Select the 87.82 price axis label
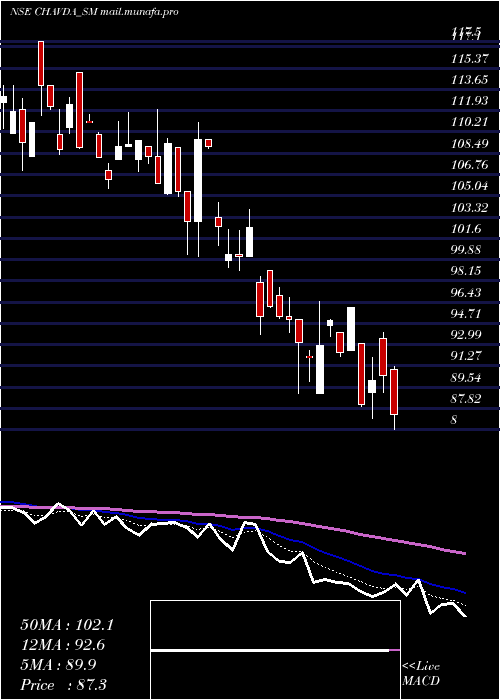 466,399
